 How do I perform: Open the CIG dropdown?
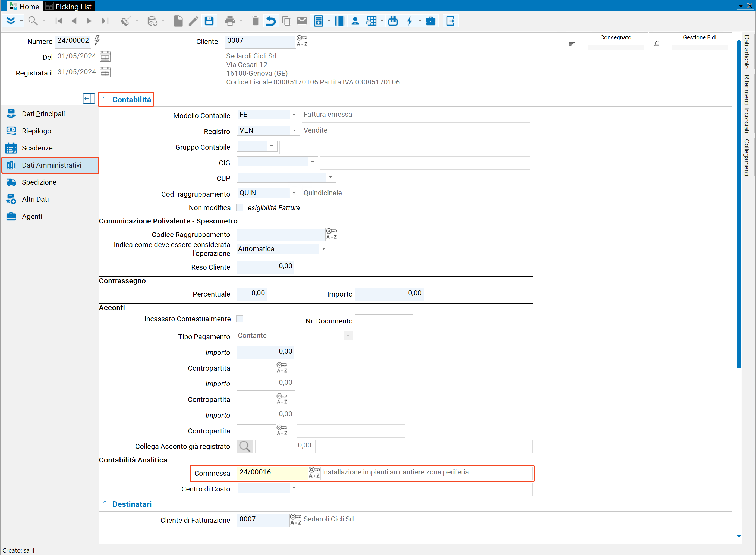tap(313, 162)
